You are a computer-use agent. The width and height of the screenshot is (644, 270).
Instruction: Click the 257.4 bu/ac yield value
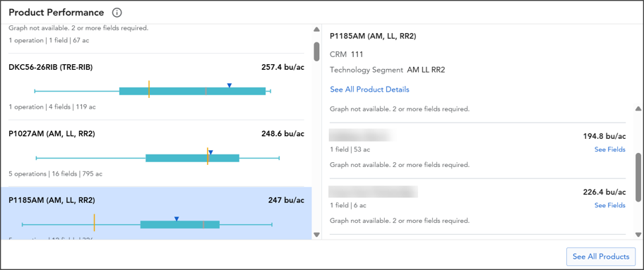[x=283, y=67]
